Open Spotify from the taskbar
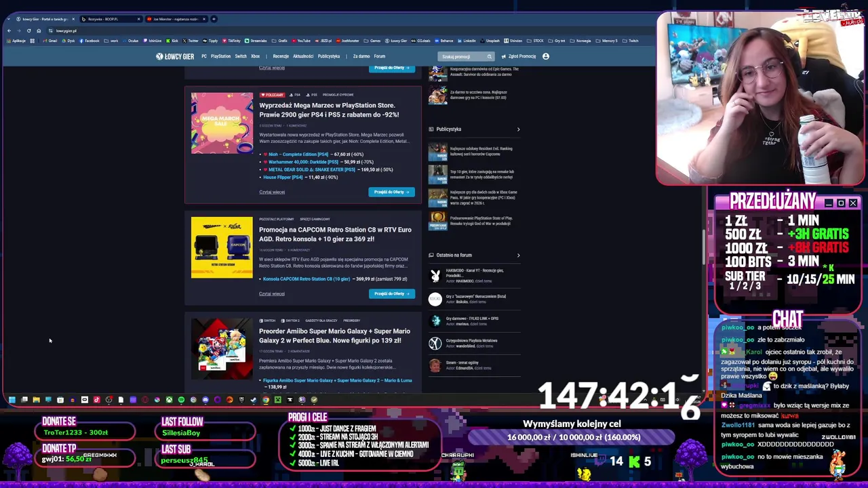Screen dimensions: 868x488 pyautogui.click(x=181, y=400)
